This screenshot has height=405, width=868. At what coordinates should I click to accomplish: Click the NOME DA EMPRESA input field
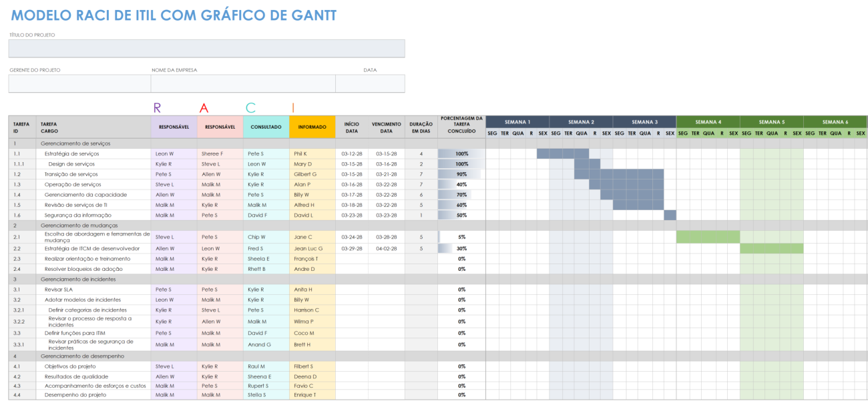click(242, 83)
